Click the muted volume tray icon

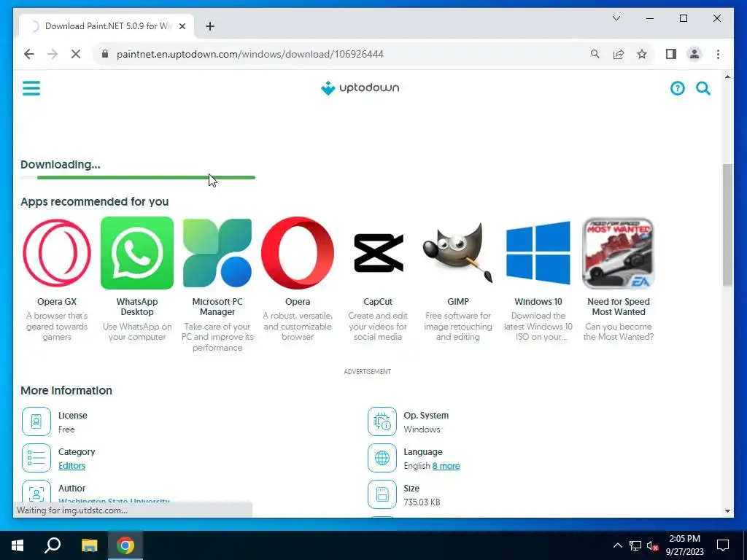652,545
